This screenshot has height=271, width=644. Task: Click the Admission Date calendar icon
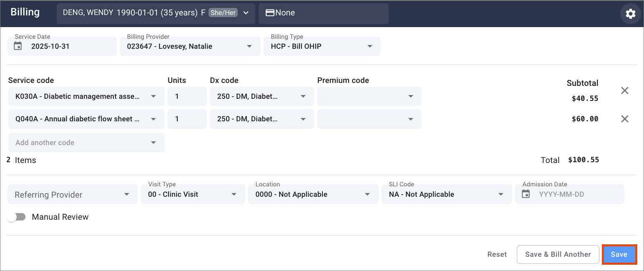[x=526, y=194]
